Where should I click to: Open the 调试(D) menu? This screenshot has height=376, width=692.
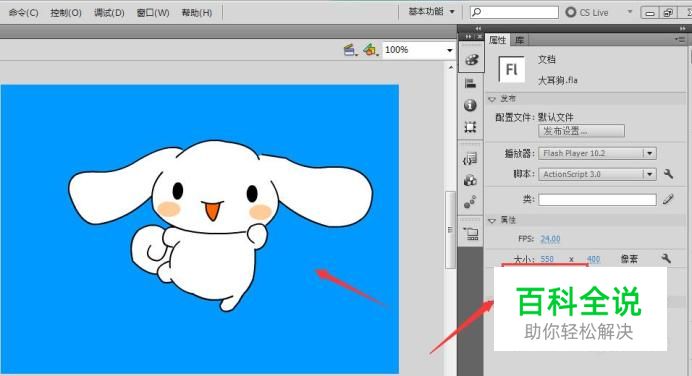coord(109,13)
